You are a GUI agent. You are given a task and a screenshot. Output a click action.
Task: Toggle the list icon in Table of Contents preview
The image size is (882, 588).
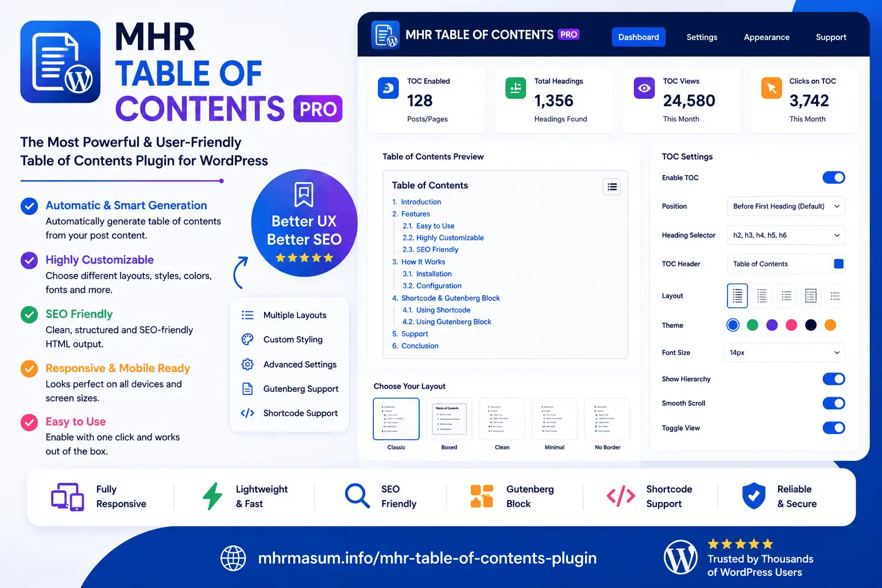click(x=612, y=187)
